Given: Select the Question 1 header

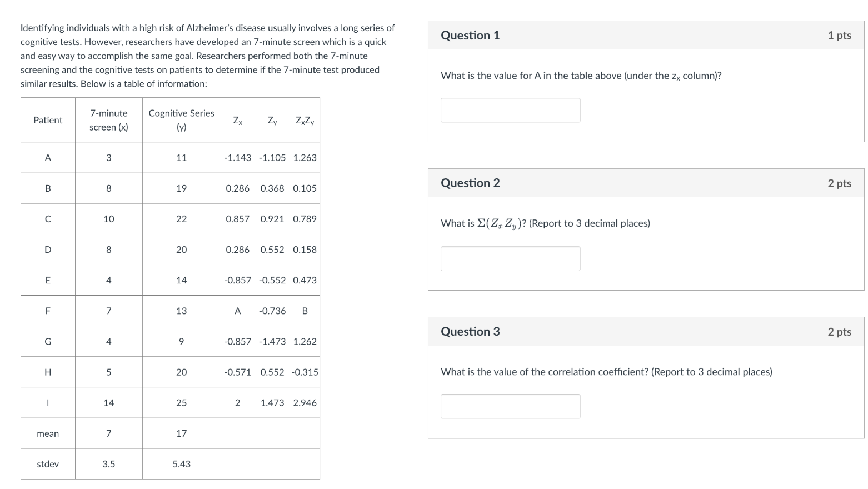Looking at the screenshot, I should [x=470, y=35].
